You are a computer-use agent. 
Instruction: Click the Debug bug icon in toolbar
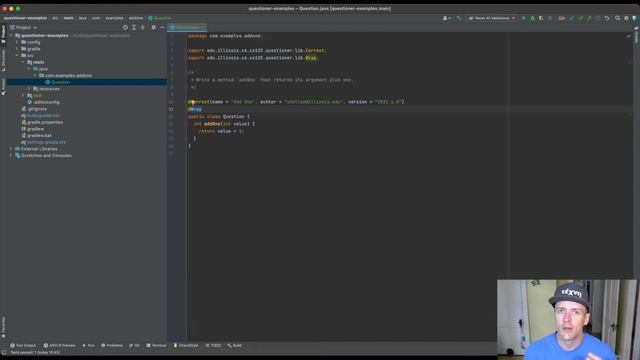pyautogui.click(x=532, y=18)
